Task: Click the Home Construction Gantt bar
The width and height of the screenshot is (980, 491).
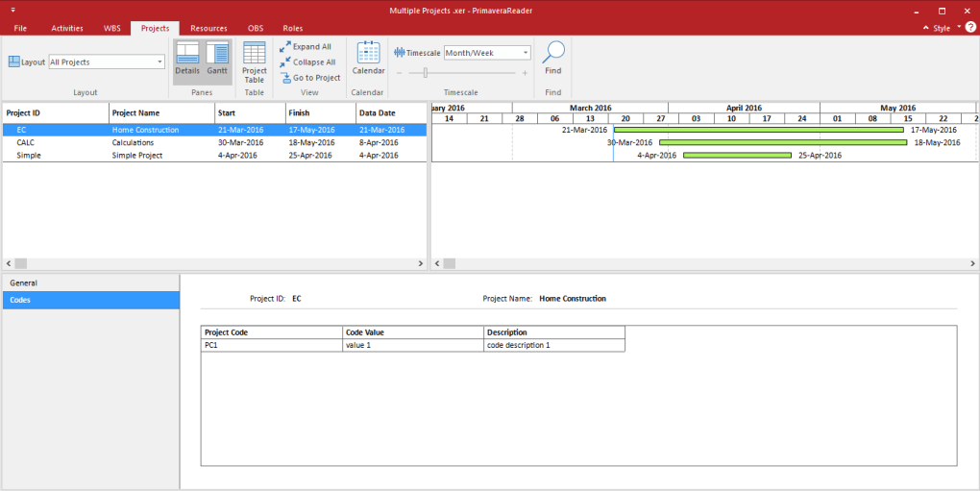Action: 758,130
